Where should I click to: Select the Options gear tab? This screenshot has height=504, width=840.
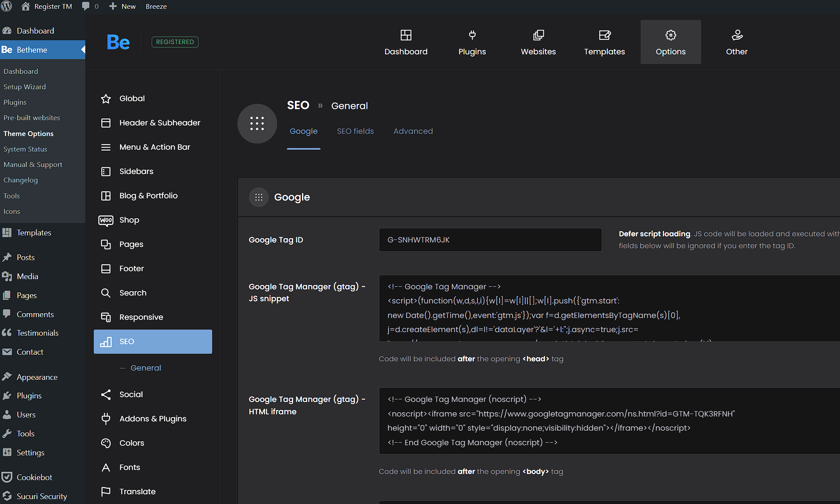coord(671,42)
